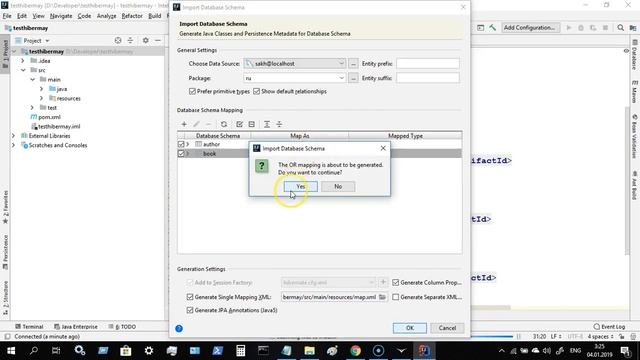Click the add mapping plus icon
The width and height of the screenshot is (640, 360).
point(184,124)
